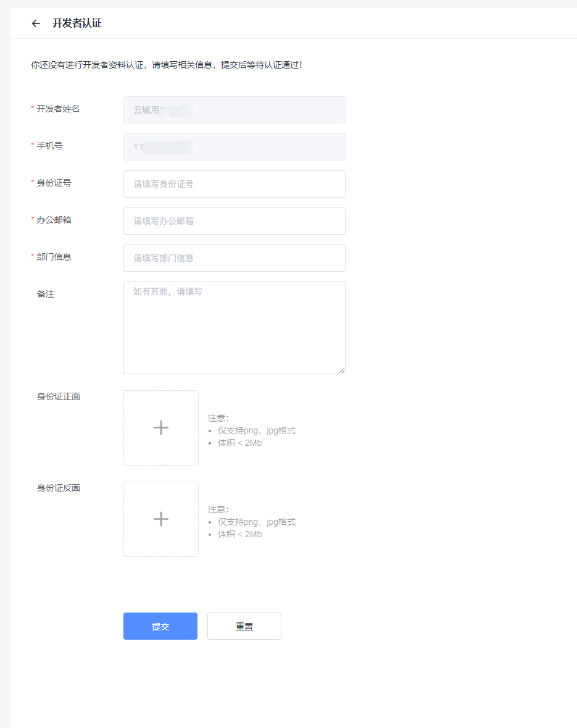Click the 开发者认证 page title
This screenshot has height=728, width=577.
pyautogui.click(x=77, y=23)
